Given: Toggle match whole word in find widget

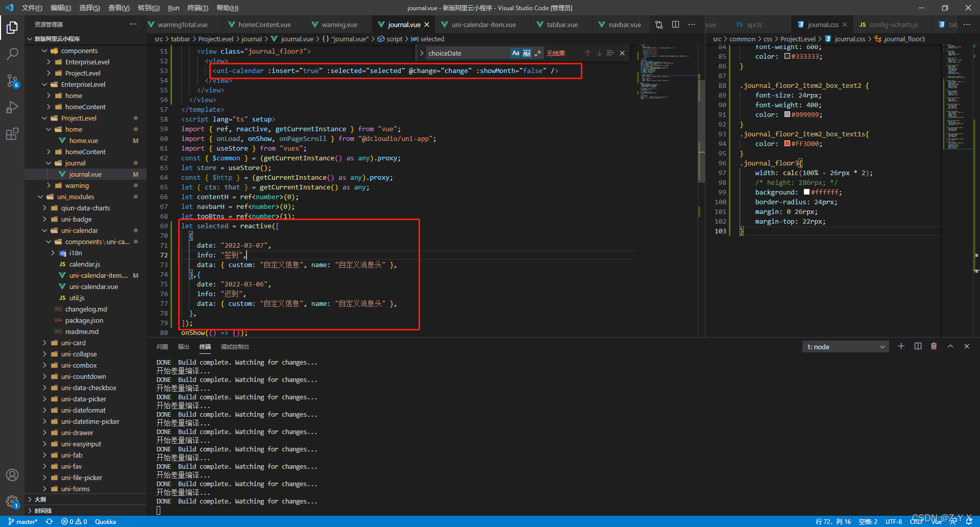Looking at the screenshot, I should click(x=527, y=53).
